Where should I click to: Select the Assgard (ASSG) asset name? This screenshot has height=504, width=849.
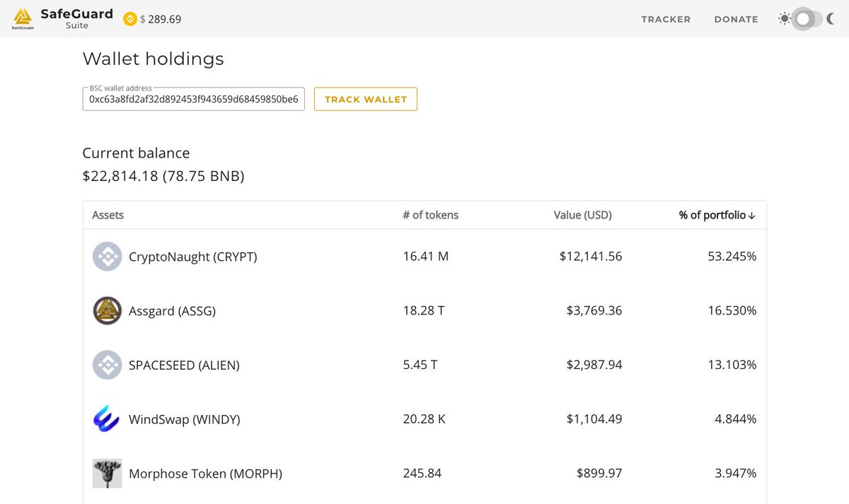coord(172,310)
